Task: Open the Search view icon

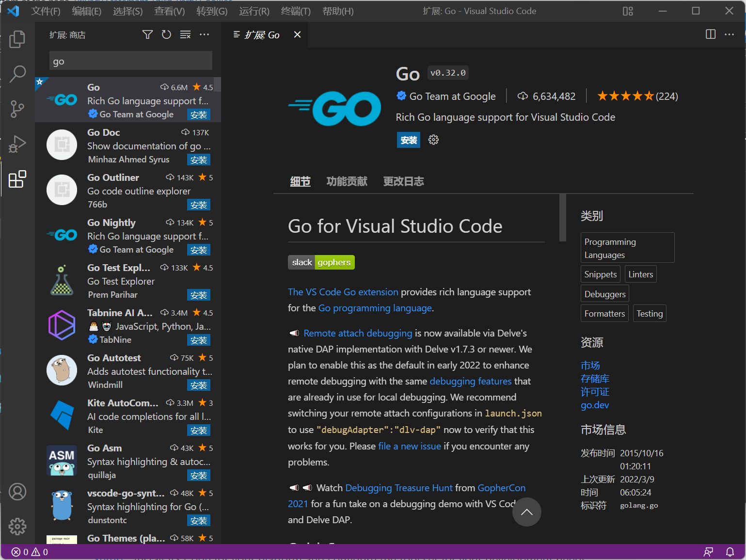Action: [x=17, y=74]
